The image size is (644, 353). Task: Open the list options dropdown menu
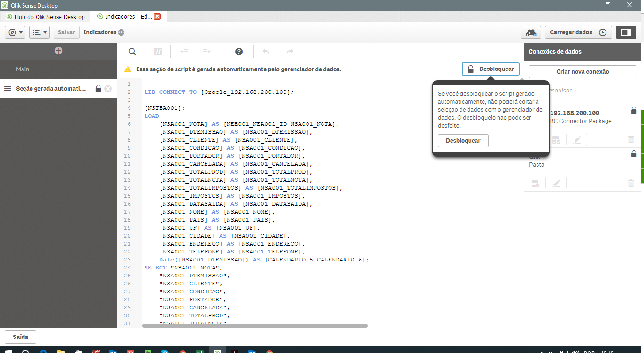click(x=39, y=32)
